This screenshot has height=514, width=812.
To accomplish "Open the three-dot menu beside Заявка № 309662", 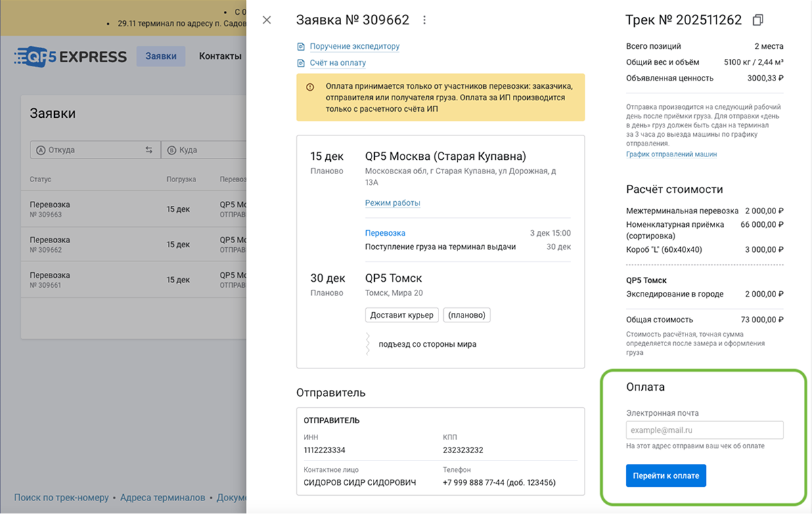I will (x=425, y=20).
